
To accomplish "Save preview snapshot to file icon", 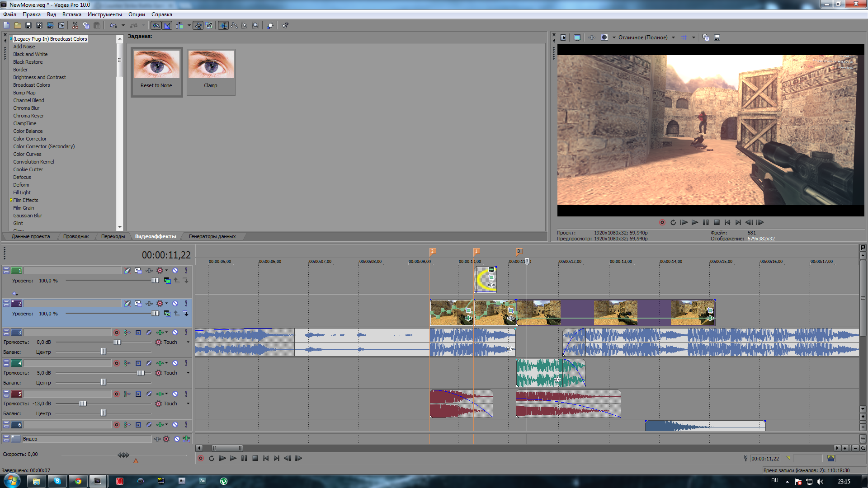I will [717, 38].
